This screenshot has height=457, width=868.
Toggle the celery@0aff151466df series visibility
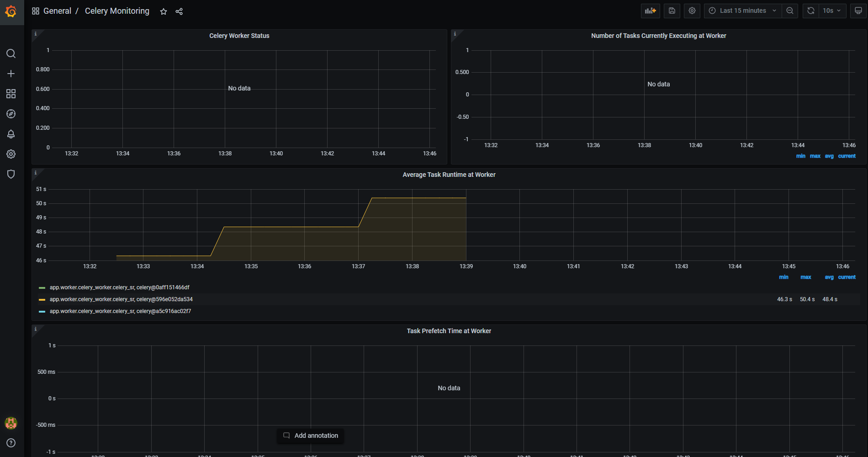[x=119, y=287]
